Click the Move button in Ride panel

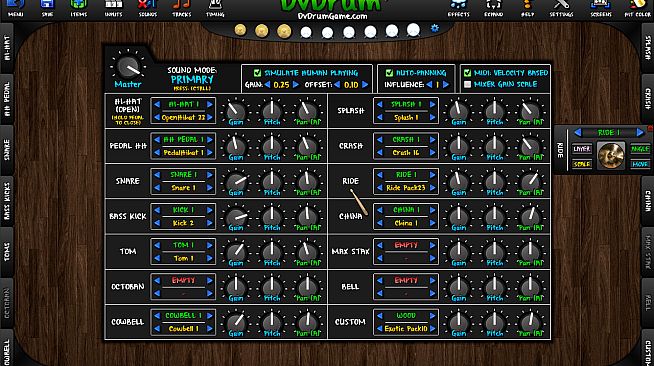tap(640, 164)
